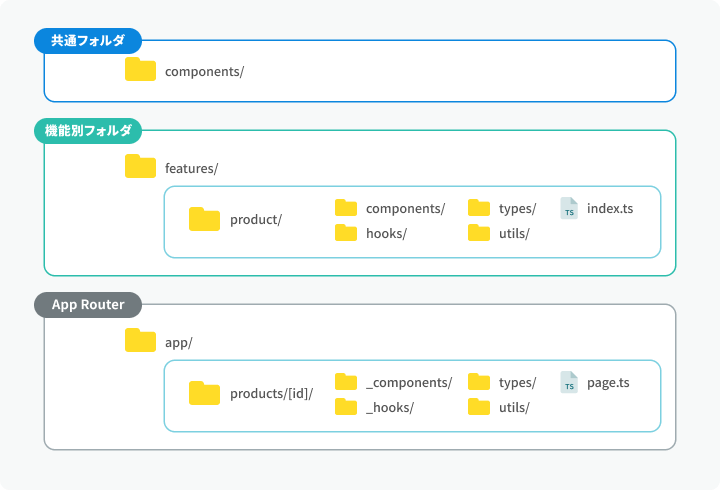Image resolution: width=720 pixels, height=490 pixels.
Task: Click the index.ts file name
Action: pos(610,208)
